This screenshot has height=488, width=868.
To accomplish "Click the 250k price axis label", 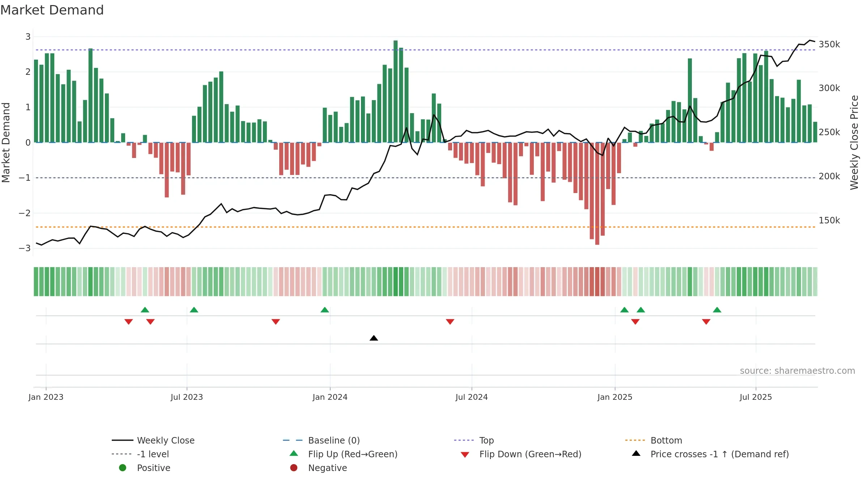I will point(830,132).
